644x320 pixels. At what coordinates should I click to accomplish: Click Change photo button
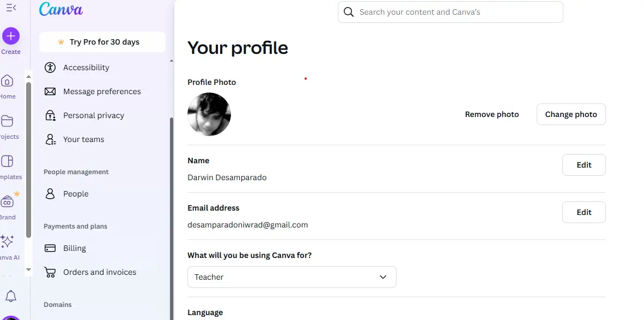pos(571,114)
